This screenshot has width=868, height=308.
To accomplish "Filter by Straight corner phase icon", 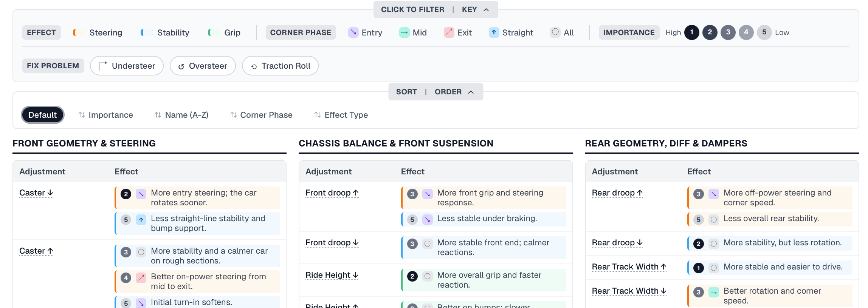I will (494, 32).
